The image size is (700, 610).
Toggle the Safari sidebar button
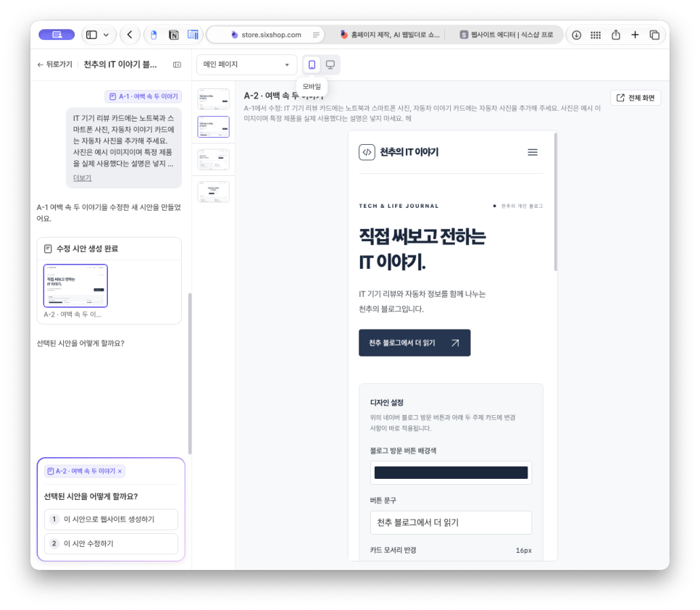pyautogui.click(x=91, y=34)
